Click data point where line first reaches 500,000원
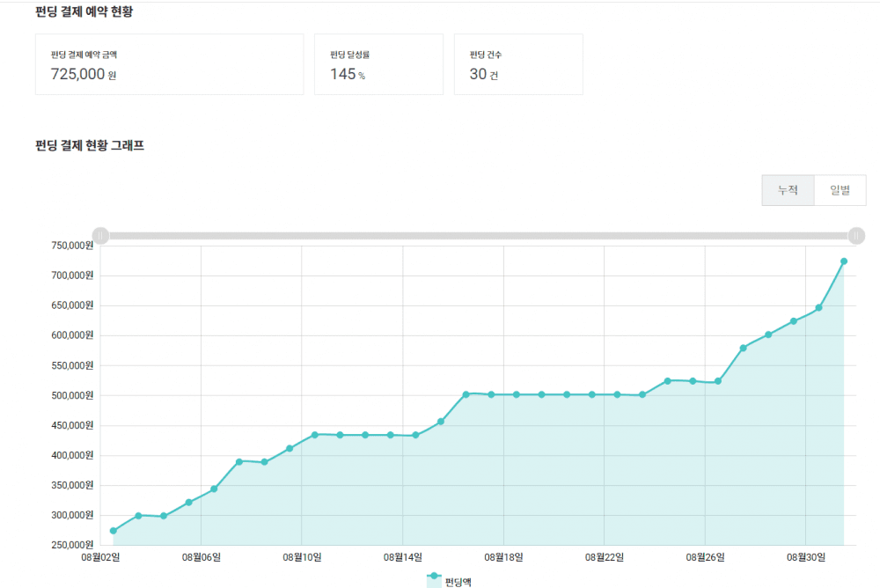This screenshot has height=588, width=880. 466,394
